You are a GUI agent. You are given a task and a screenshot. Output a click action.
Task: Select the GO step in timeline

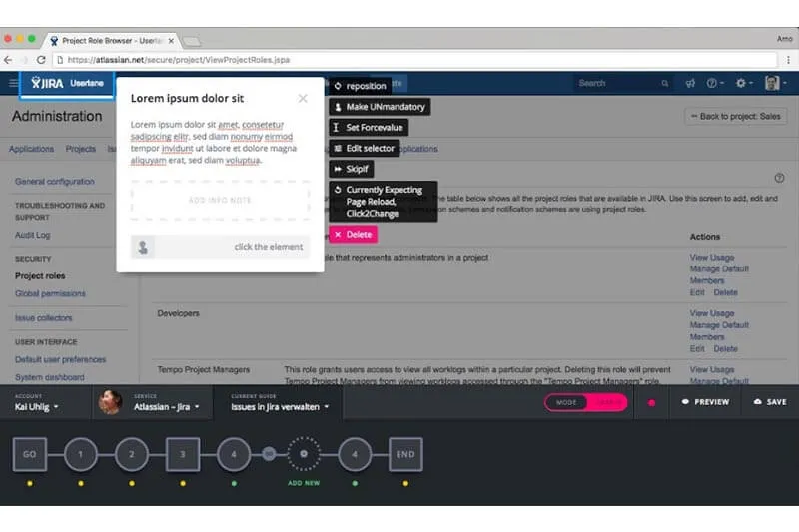(x=30, y=454)
